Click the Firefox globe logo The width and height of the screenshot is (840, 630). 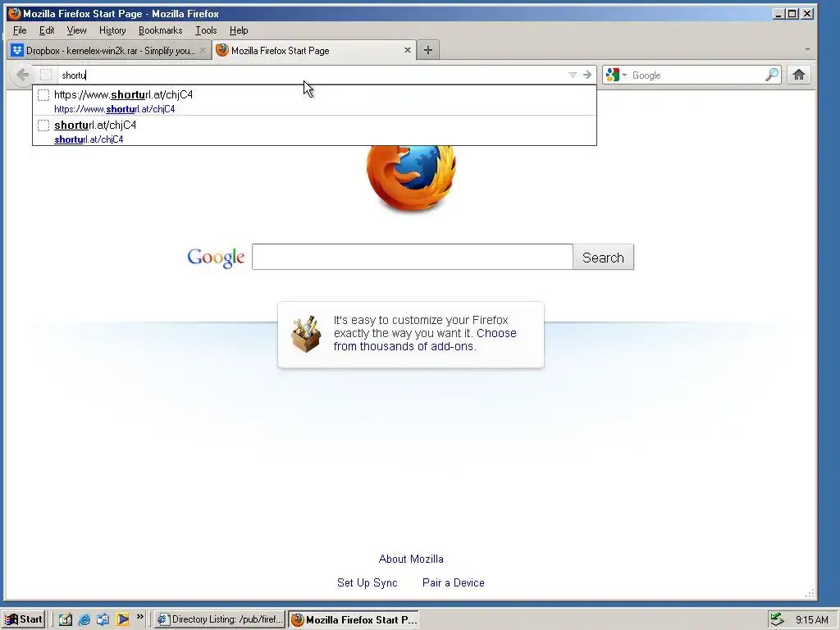[411, 178]
